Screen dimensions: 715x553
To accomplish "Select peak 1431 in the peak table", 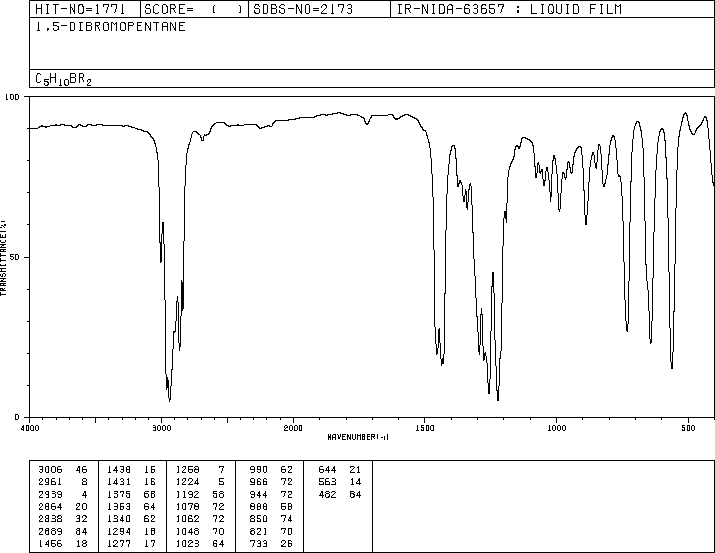I will click(119, 482).
